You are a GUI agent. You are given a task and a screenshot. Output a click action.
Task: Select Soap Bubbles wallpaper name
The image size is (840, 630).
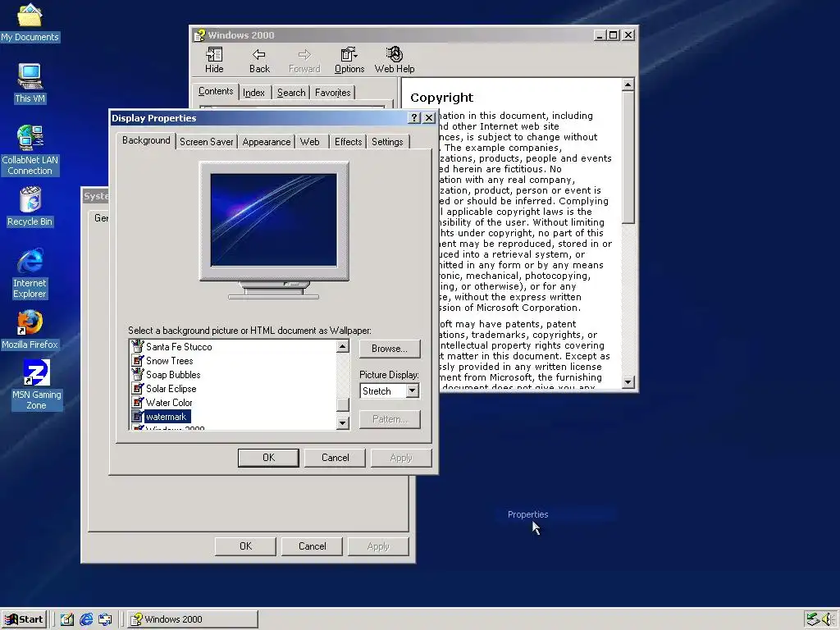tap(173, 374)
